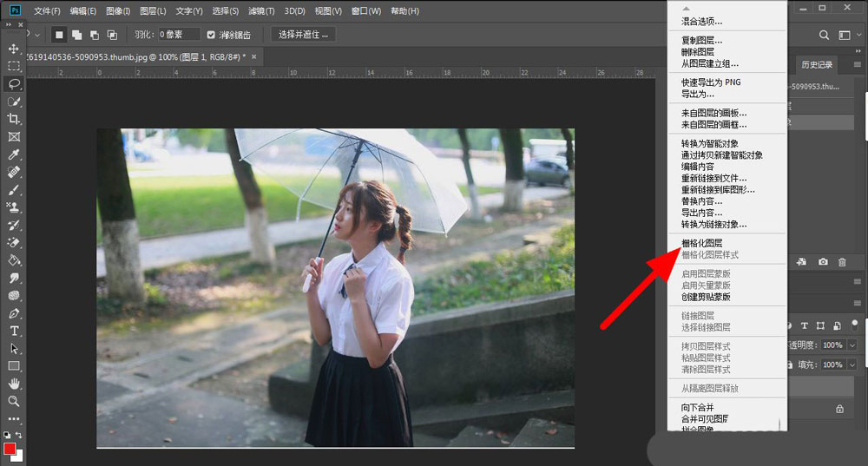Open the History panel flyout menu
Viewport: 868px width, 466px height.
pyautogui.click(x=858, y=65)
